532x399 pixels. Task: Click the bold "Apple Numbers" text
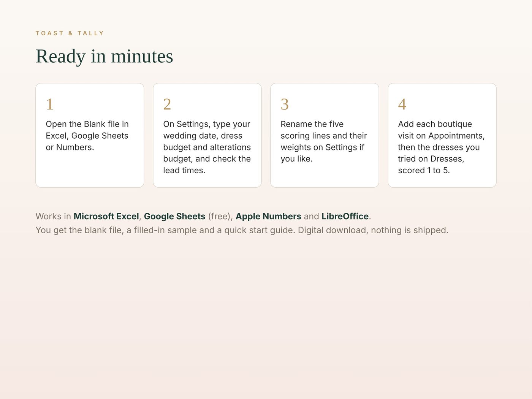tap(268, 216)
